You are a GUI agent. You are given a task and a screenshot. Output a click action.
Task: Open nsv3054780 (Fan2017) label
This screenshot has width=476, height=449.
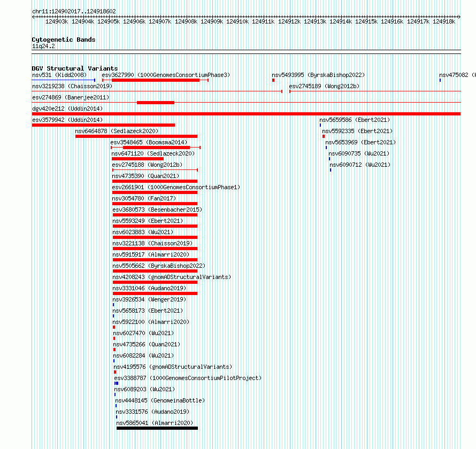click(x=144, y=198)
